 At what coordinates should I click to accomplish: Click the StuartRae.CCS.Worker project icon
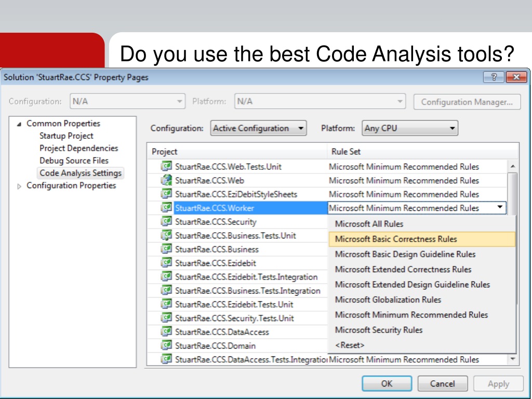click(x=166, y=207)
